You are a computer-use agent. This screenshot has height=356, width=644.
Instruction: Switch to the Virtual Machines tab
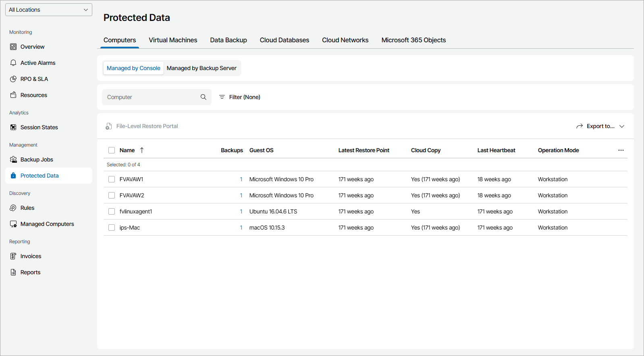pyautogui.click(x=173, y=40)
